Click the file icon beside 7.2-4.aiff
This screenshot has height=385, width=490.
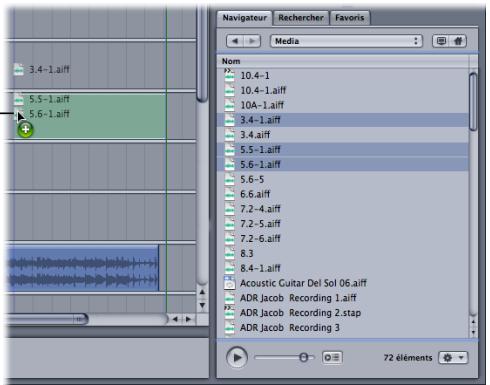pos(229,209)
